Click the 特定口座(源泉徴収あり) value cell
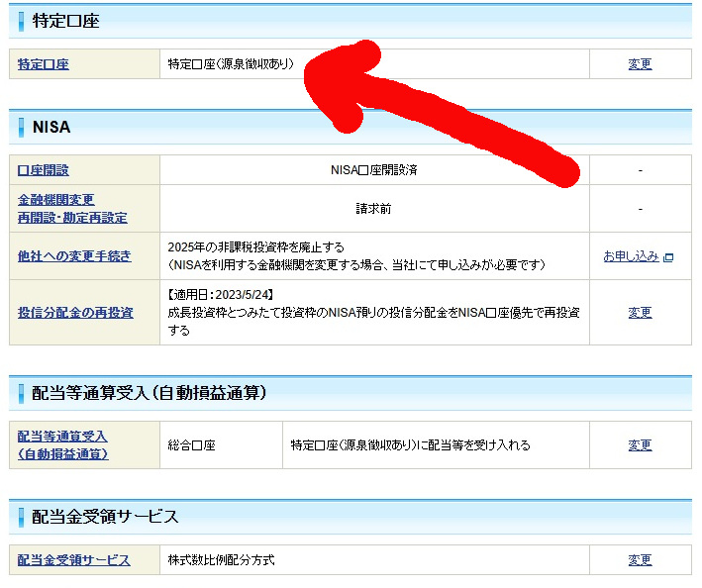The width and height of the screenshot is (702, 588). coord(231,64)
